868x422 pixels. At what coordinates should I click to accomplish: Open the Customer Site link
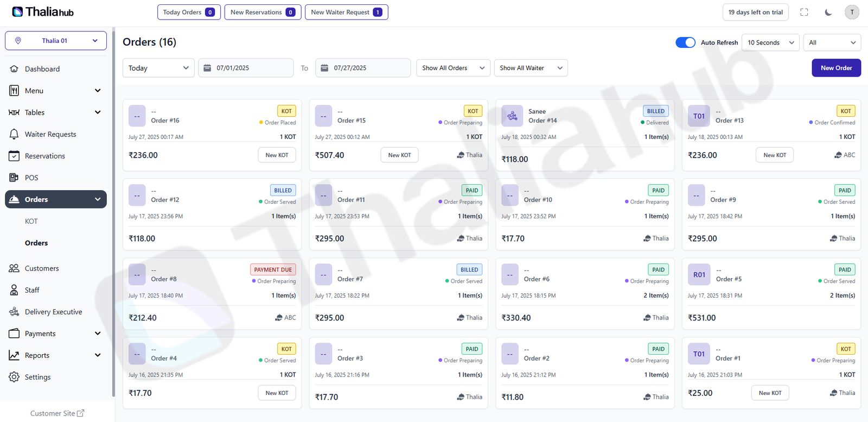[x=57, y=413]
